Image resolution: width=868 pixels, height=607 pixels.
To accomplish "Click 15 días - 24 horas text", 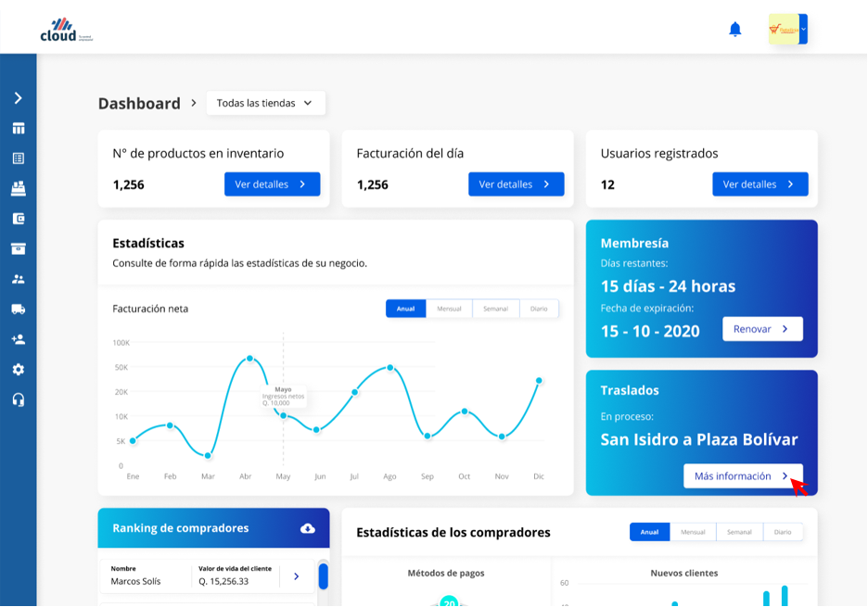I will pyautogui.click(x=669, y=286).
